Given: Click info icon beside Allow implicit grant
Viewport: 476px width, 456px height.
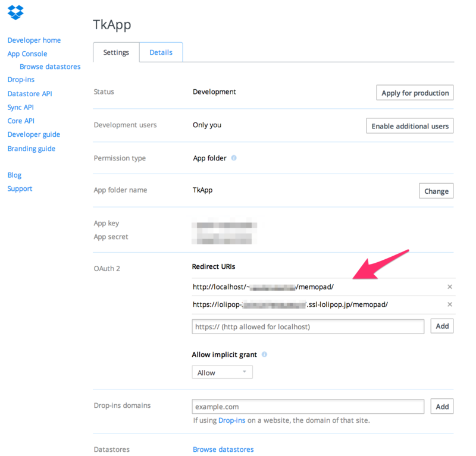Looking at the screenshot, I should point(264,354).
